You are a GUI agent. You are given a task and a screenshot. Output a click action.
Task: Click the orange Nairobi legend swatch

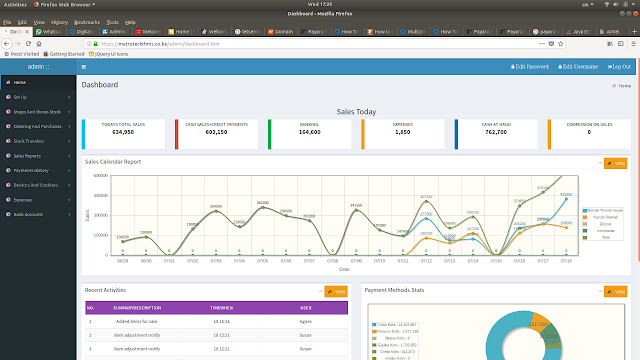(585, 217)
